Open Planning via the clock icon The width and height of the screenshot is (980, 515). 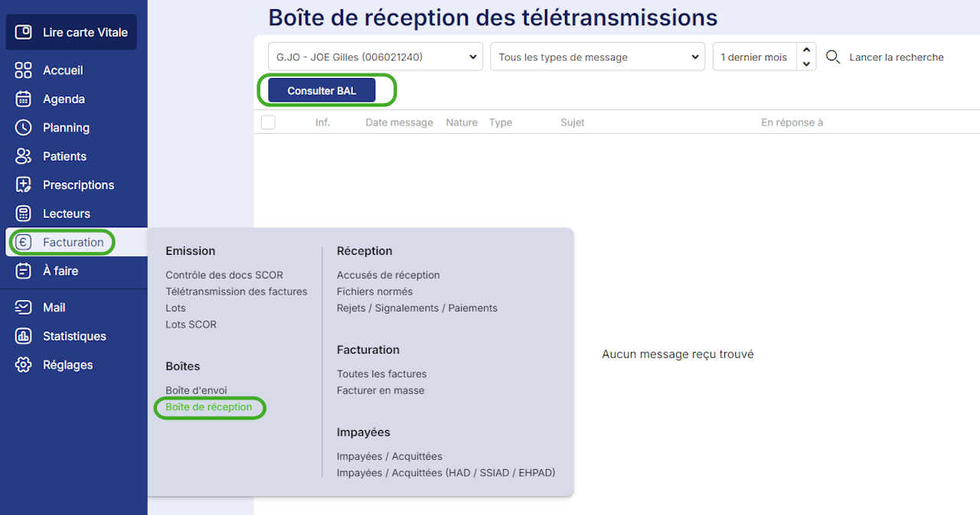click(x=24, y=128)
